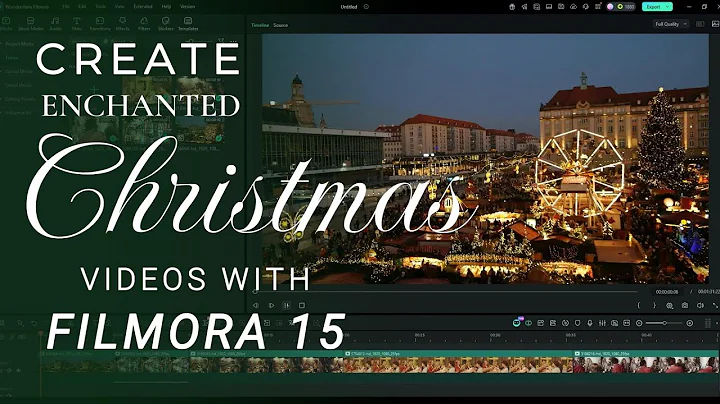Switch to the Source tab in preview
720x404 pixels.
pos(281,25)
